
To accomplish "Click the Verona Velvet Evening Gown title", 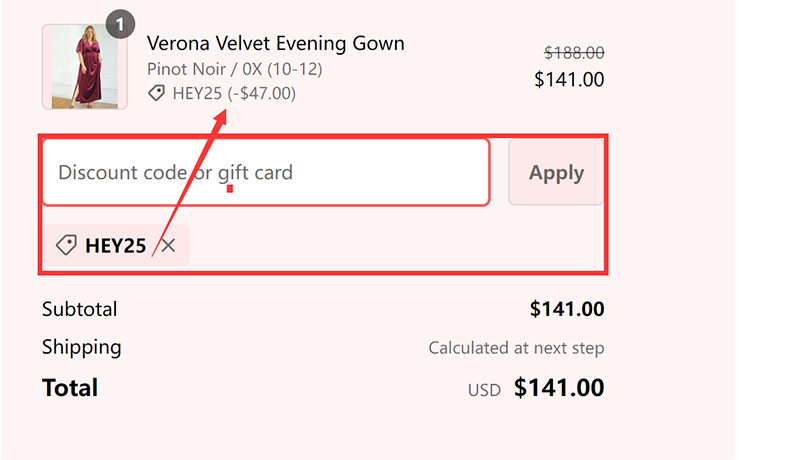I will coord(275,43).
